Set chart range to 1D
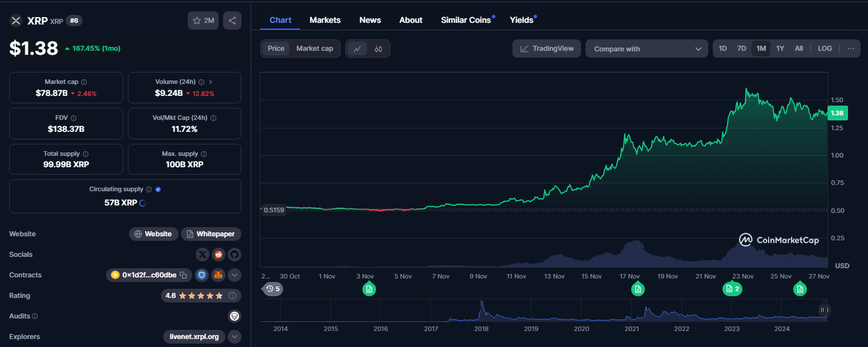The height and width of the screenshot is (347, 868). [722, 49]
